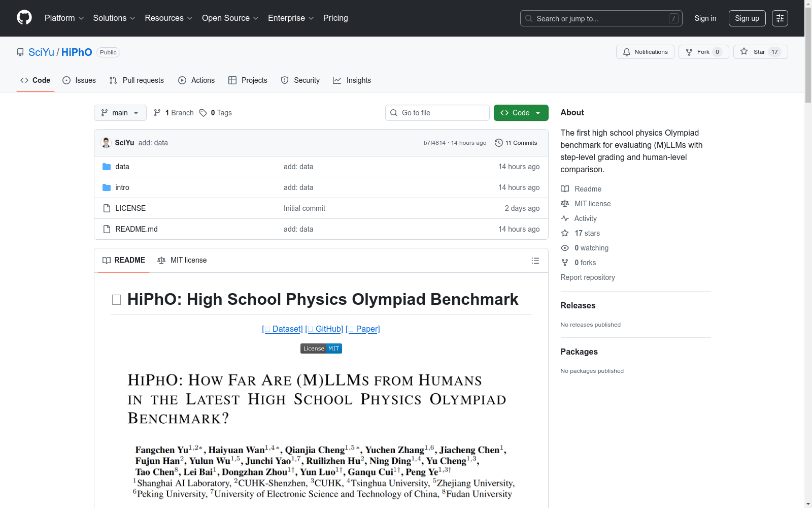Switch to the MIT license tab

coord(182,260)
